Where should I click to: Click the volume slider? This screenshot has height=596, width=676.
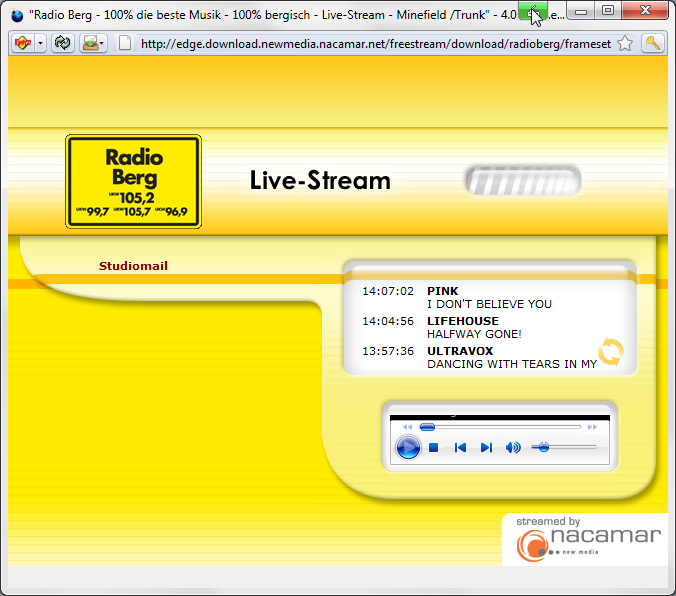click(564, 447)
